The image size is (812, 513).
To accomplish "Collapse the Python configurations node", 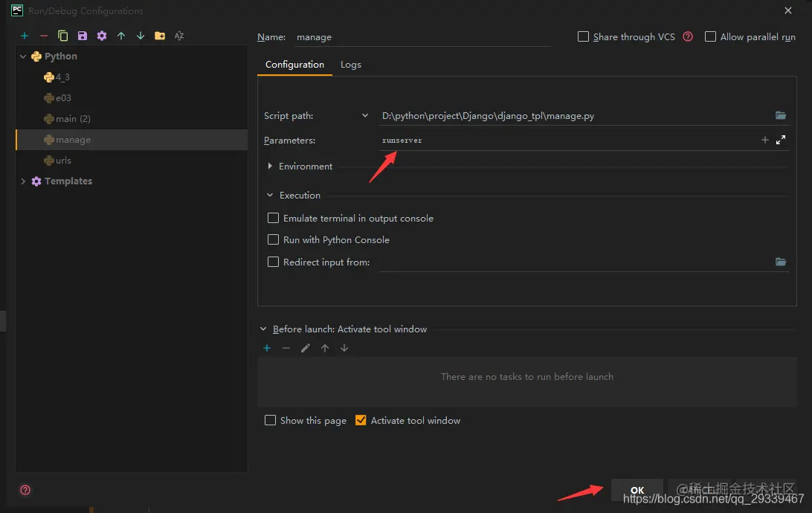I will (23, 57).
